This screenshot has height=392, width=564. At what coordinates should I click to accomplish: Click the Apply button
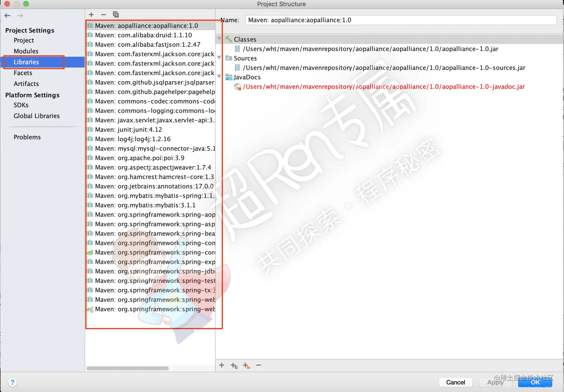(495, 382)
